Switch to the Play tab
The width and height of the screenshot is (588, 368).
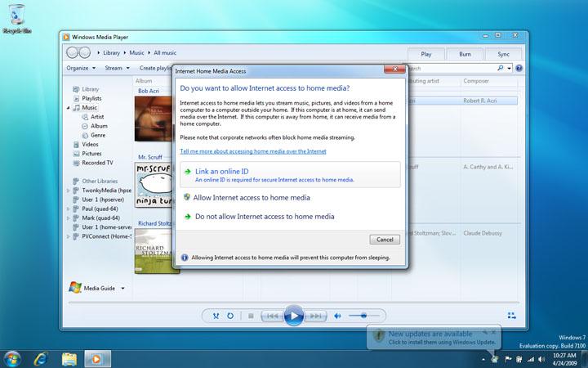426,54
